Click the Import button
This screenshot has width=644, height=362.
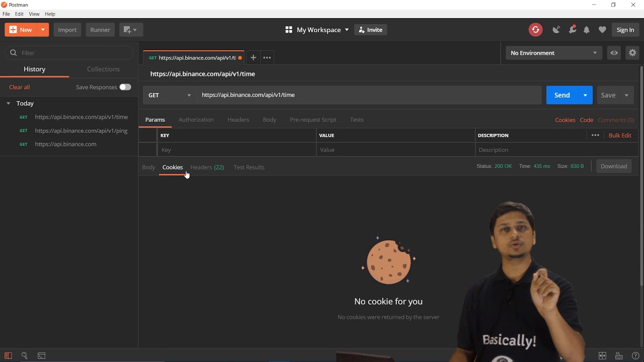pyautogui.click(x=67, y=30)
